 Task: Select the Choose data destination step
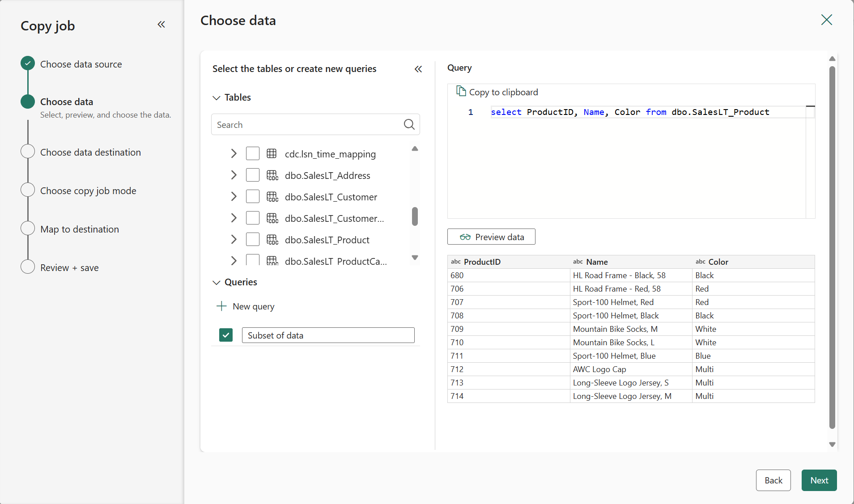click(90, 152)
